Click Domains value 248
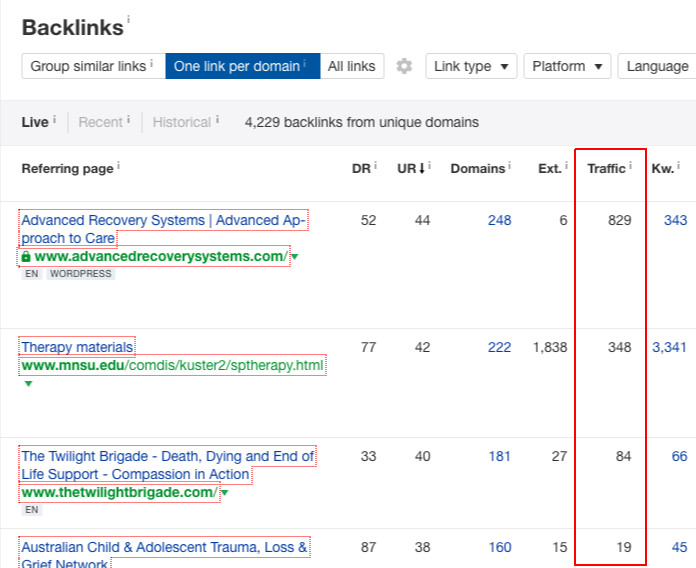This screenshot has height=568, width=696. coord(499,220)
